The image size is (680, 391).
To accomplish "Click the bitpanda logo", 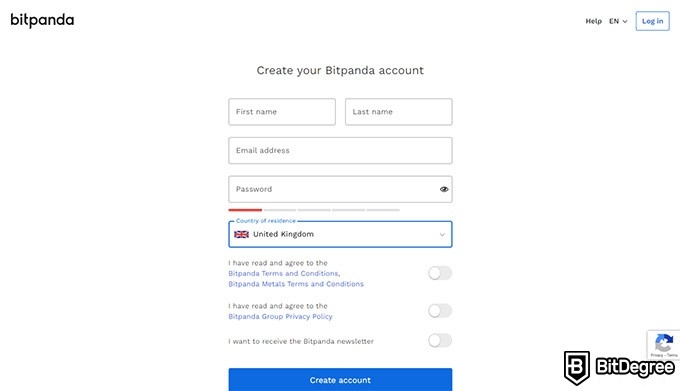I will point(42,20).
